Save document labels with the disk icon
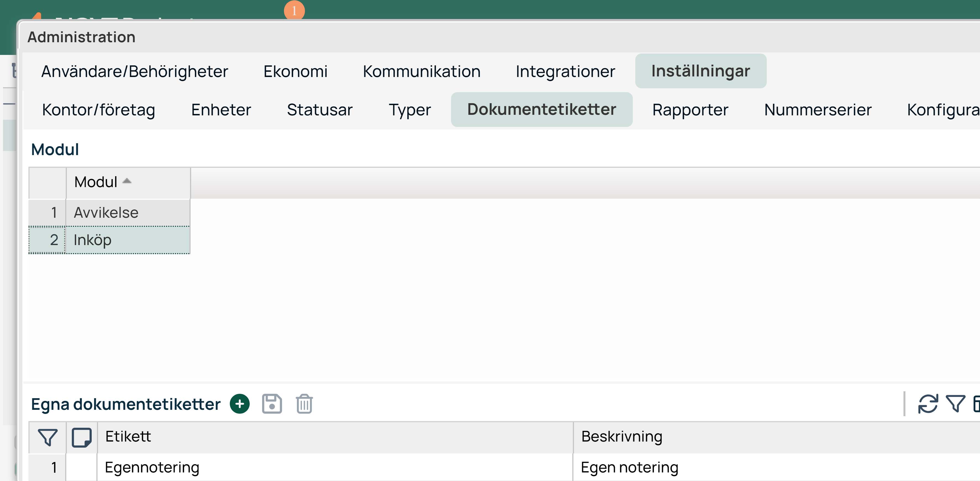This screenshot has height=481, width=980. pyautogui.click(x=272, y=404)
